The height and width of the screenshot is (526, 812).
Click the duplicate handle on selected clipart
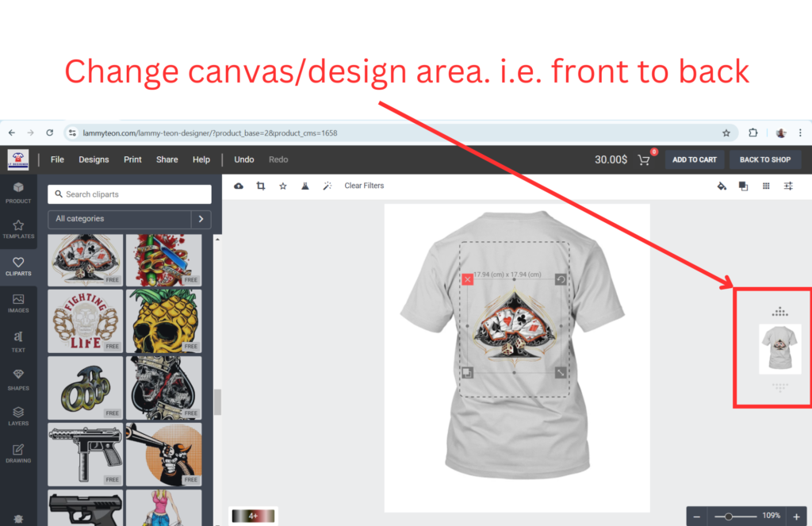coord(467,373)
